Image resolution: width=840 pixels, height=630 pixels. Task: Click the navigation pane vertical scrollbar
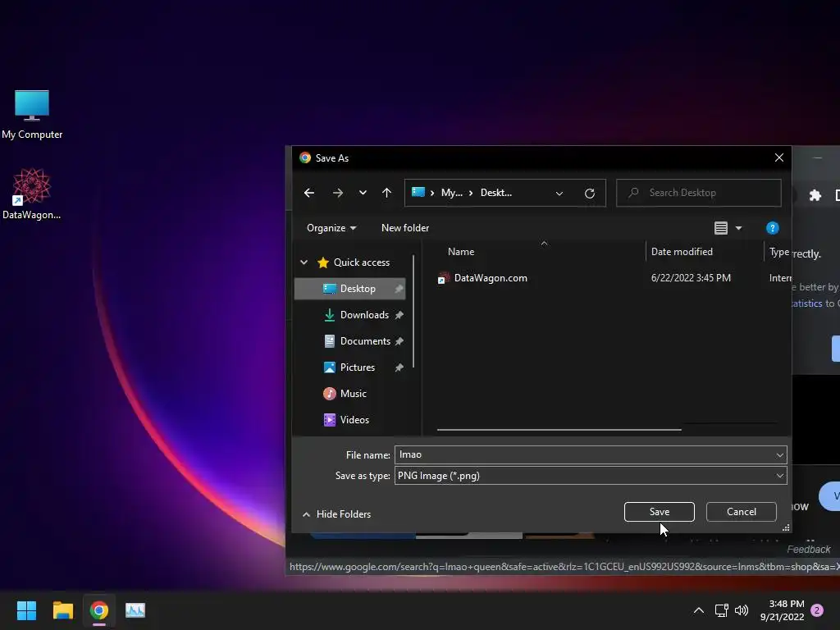pos(413,311)
